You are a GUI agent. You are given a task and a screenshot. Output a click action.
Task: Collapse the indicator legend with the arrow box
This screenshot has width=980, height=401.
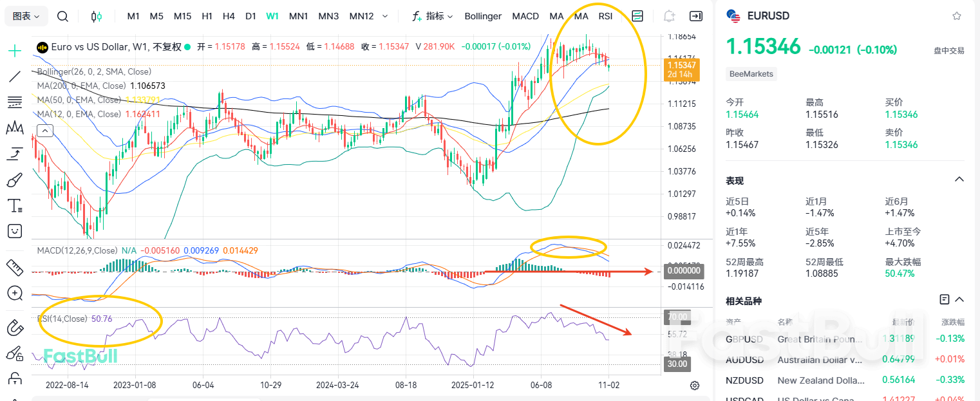tap(45, 131)
